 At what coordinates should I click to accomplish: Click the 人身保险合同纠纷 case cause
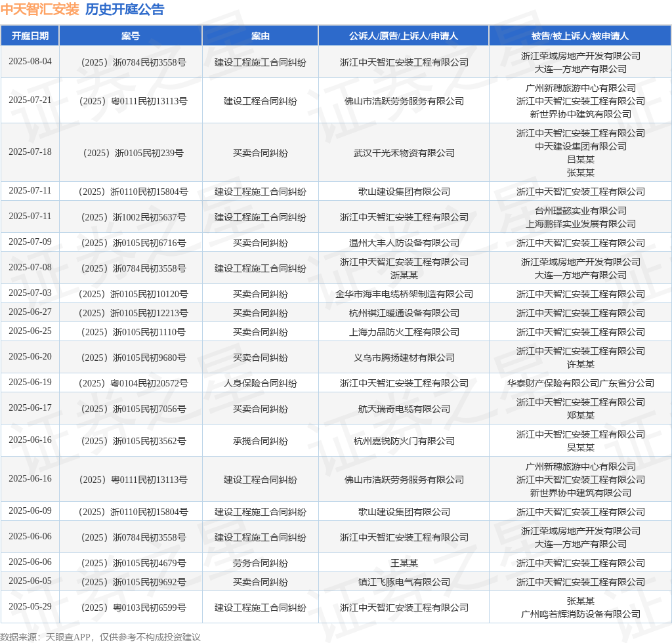pos(260,383)
